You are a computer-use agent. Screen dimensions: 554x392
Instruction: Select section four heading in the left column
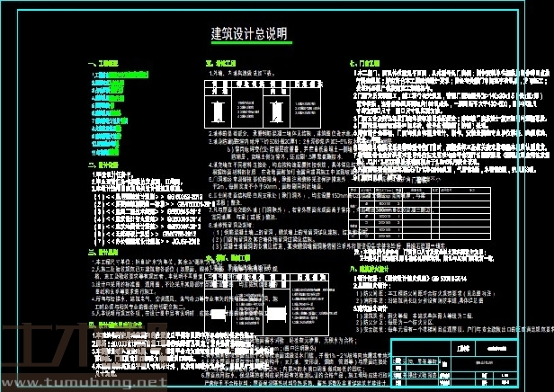pos(119,324)
